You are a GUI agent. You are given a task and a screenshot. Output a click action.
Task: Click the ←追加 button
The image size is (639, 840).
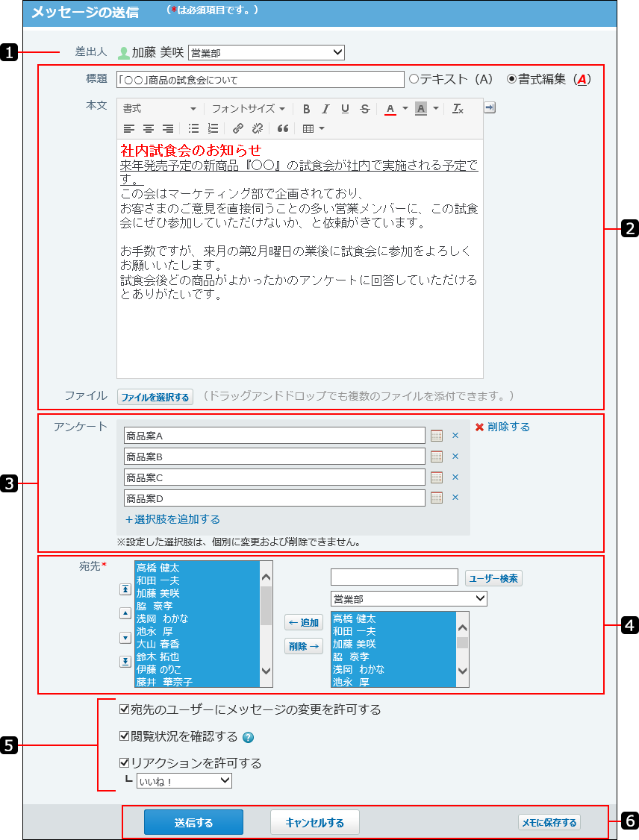(x=303, y=622)
